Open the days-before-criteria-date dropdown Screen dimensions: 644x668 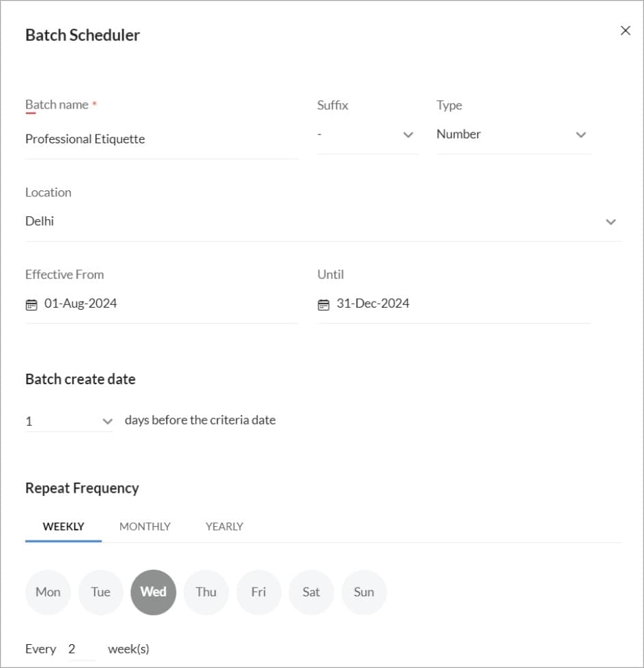tap(69, 421)
